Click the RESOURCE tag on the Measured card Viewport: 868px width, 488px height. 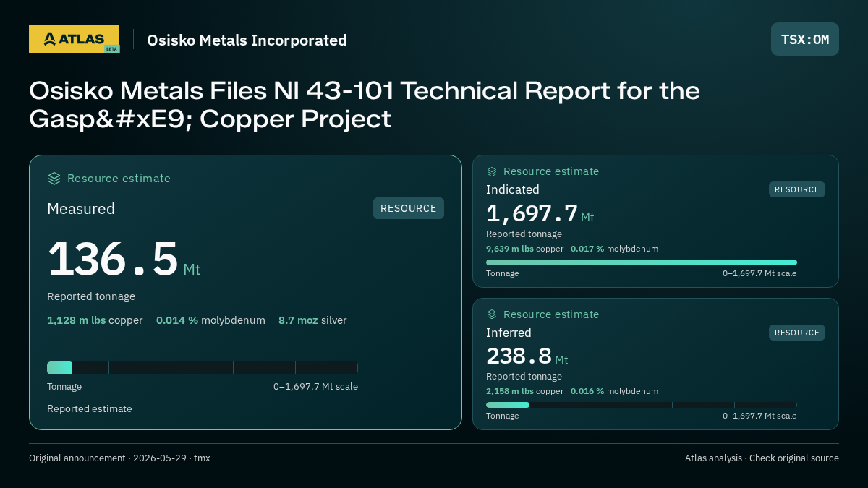(409, 208)
